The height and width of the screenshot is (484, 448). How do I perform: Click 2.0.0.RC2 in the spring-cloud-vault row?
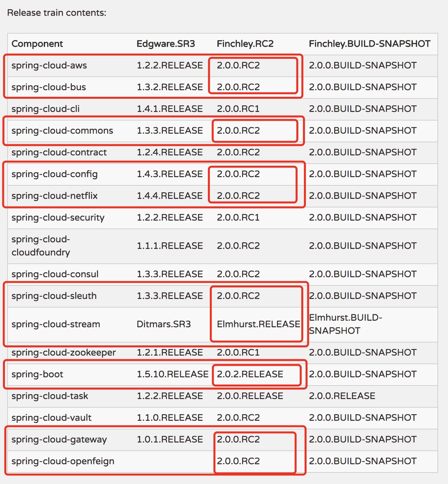(x=238, y=418)
